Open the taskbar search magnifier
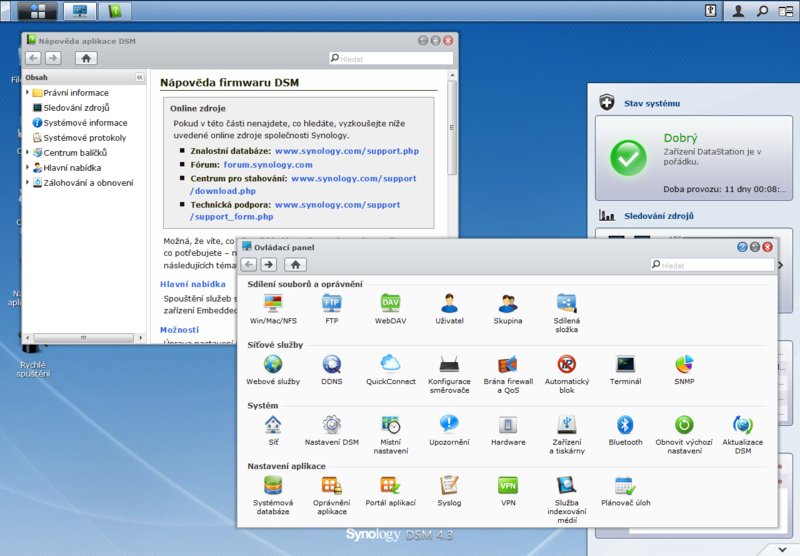The height and width of the screenshot is (556, 800). click(762, 11)
